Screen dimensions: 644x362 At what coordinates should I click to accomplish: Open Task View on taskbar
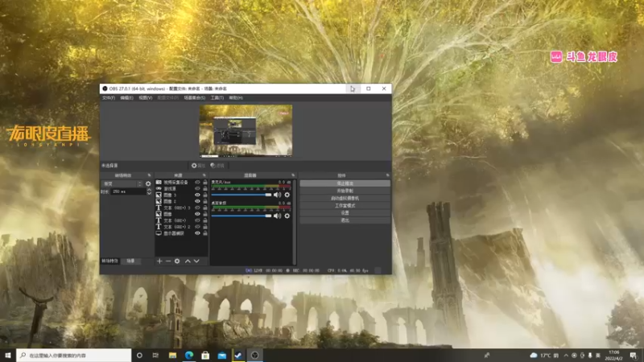click(155, 356)
